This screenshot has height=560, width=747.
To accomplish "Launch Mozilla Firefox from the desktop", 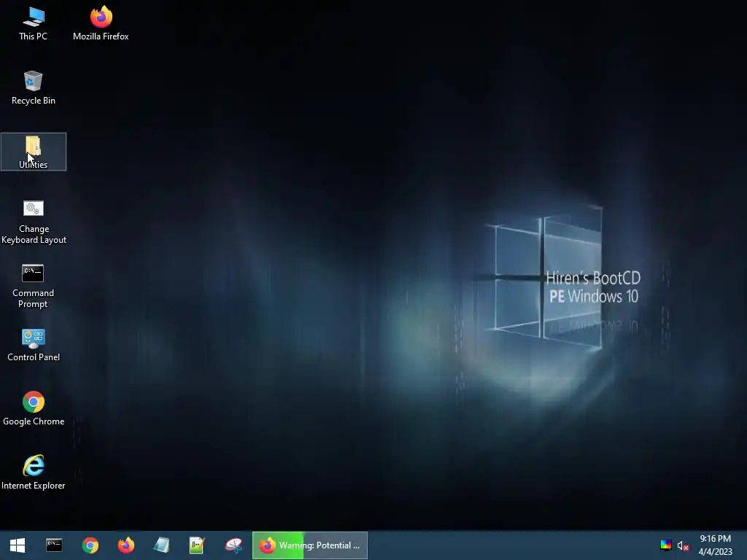I will click(x=101, y=23).
